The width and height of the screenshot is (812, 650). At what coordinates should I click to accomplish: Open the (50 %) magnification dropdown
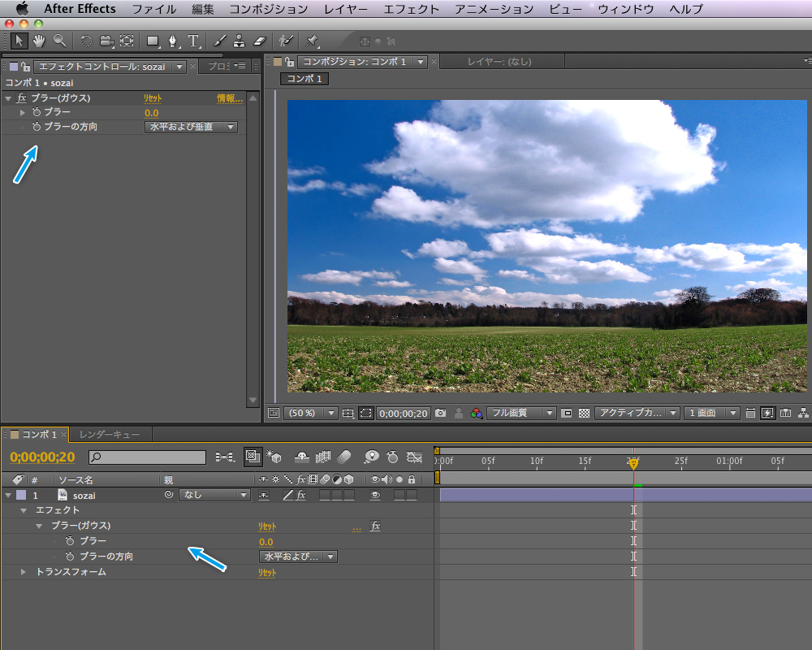312,413
